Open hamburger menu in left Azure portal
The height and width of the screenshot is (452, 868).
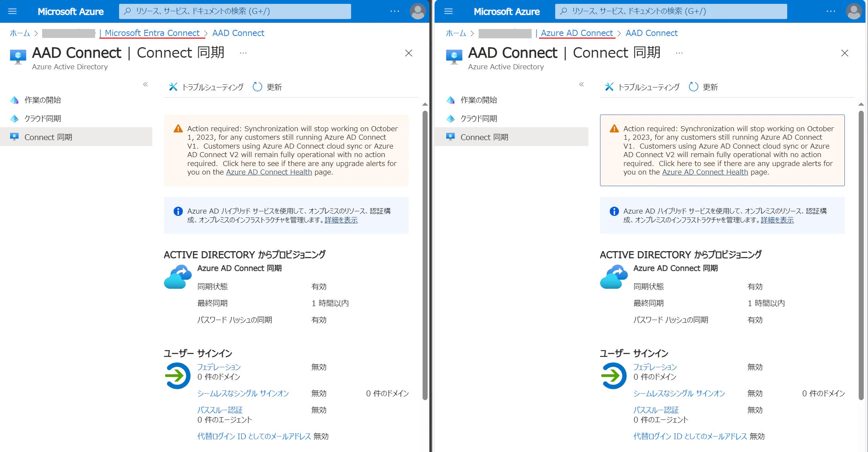coord(12,11)
